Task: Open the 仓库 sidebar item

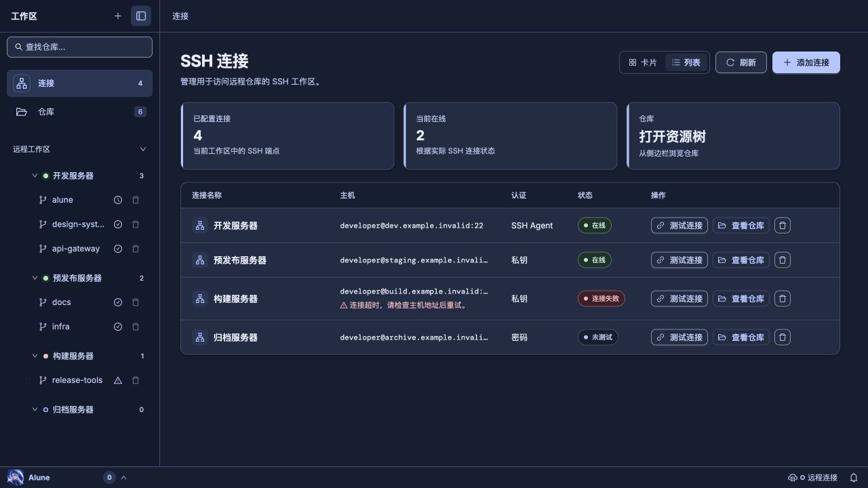Action: pos(80,112)
